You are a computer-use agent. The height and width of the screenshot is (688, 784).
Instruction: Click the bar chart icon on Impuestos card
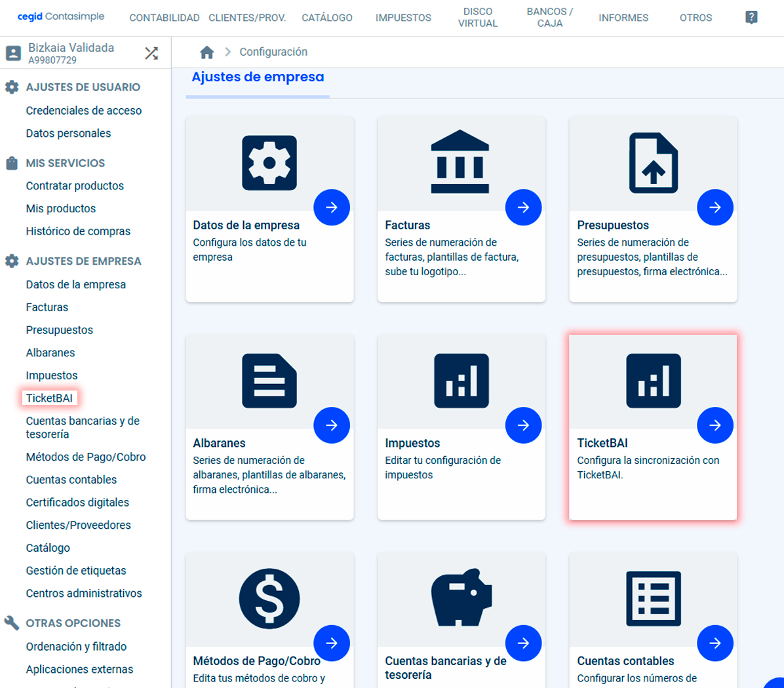pos(461,381)
